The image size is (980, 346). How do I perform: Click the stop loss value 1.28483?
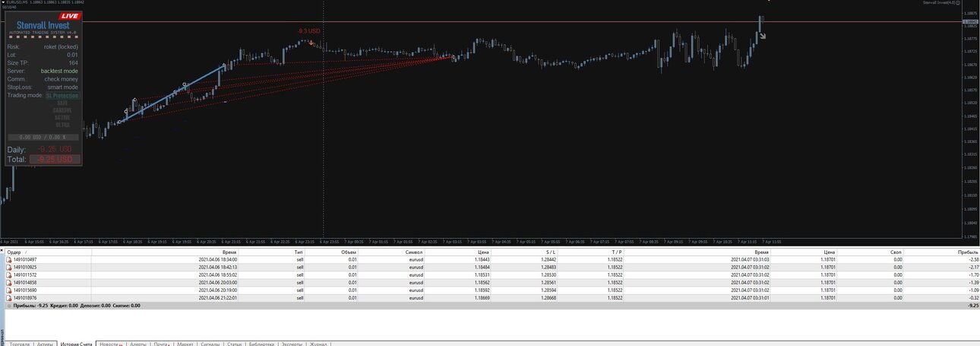[x=548, y=267]
